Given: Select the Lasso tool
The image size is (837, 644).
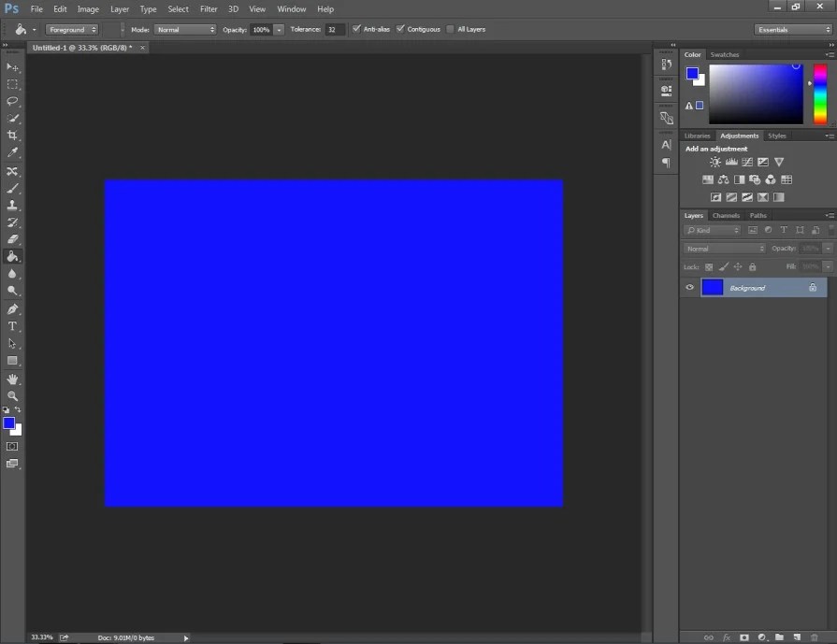Looking at the screenshot, I should pos(13,102).
